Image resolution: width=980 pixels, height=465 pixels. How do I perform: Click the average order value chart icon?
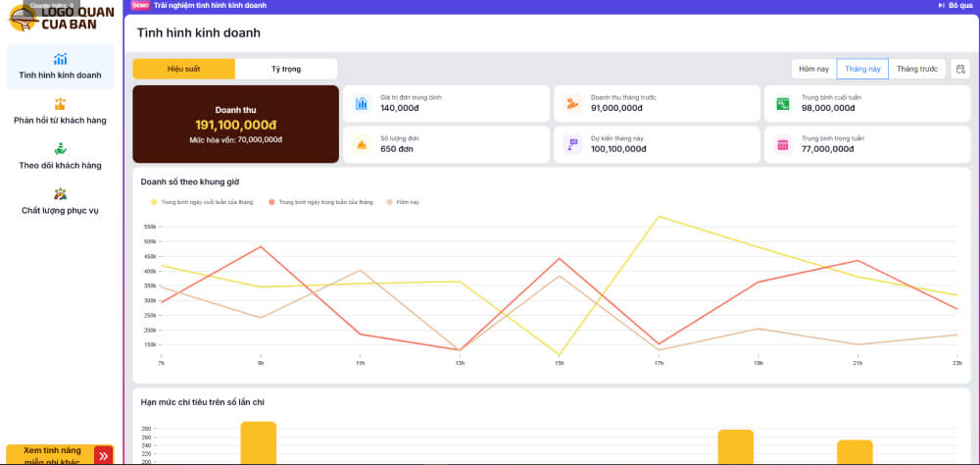(x=362, y=103)
